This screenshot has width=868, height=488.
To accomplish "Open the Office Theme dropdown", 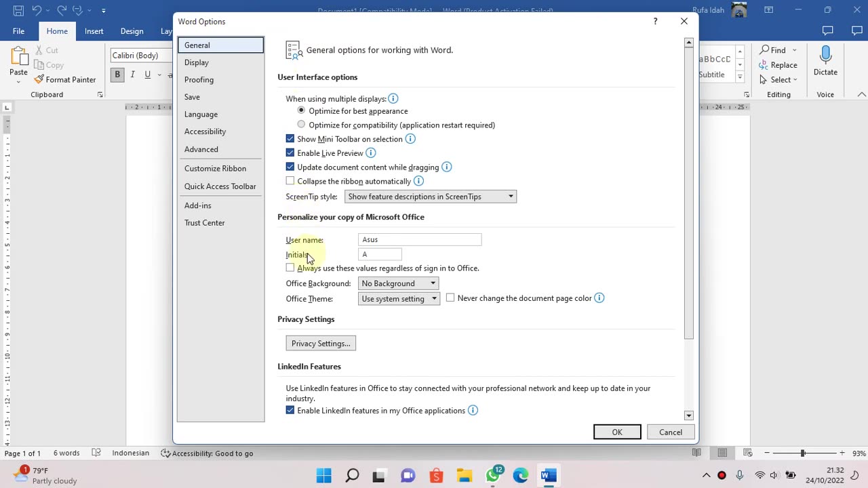I will pyautogui.click(x=399, y=299).
